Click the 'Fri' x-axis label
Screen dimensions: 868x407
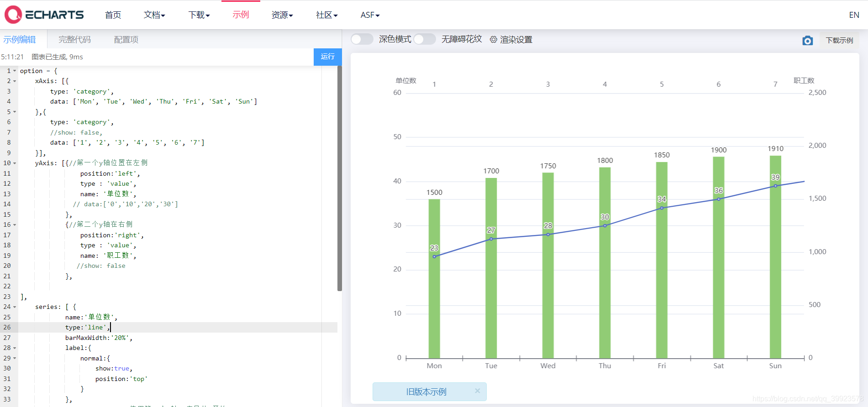coord(662,365)
